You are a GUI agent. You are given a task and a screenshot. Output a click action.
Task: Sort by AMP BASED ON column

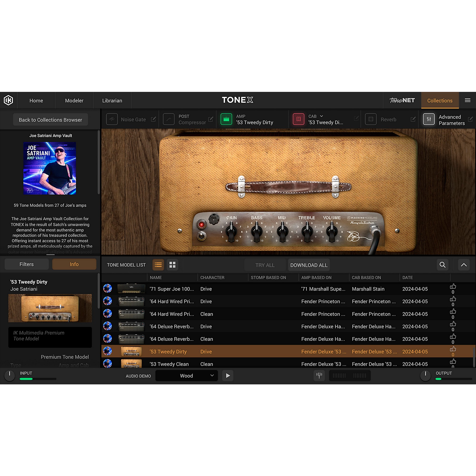[316, 278]
